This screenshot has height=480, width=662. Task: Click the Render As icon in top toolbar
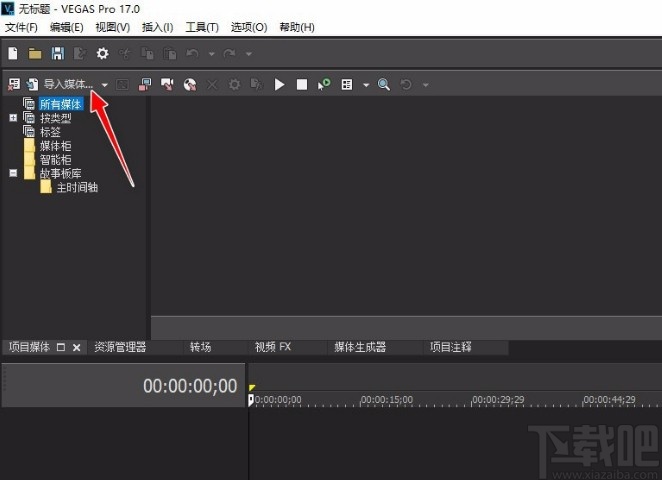click(80, 54)
